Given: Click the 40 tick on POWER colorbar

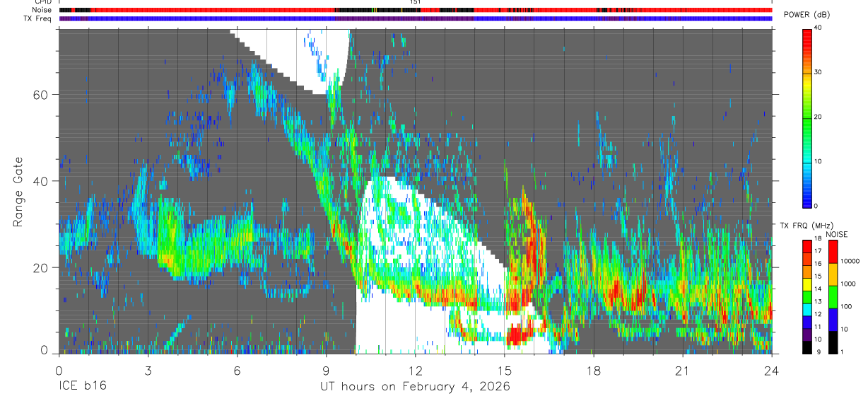Looking at the screenshot, I should click(x=819, y=28).
